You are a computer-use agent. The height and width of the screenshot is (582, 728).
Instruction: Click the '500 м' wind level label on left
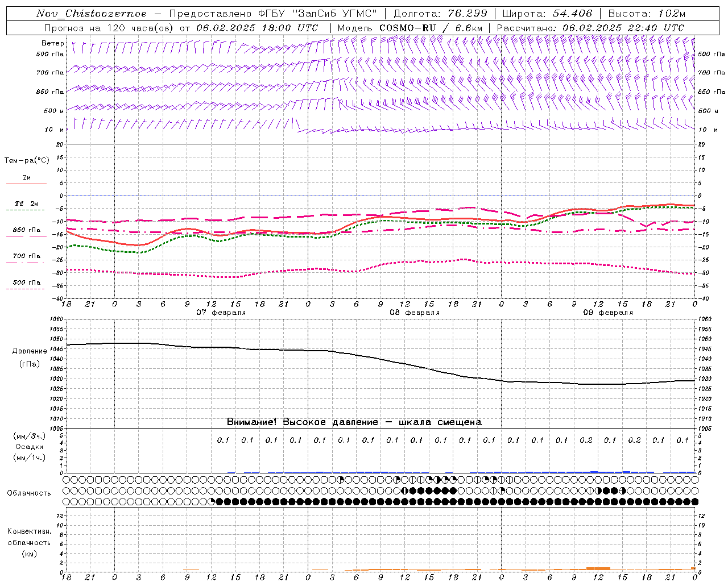55,111
